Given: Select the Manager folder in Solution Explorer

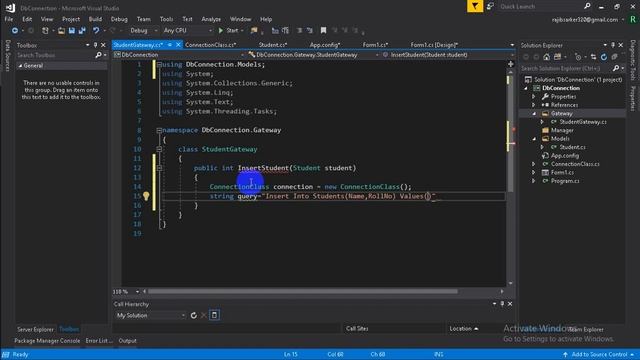Looking at the screenshot, I should coord(562,131).
